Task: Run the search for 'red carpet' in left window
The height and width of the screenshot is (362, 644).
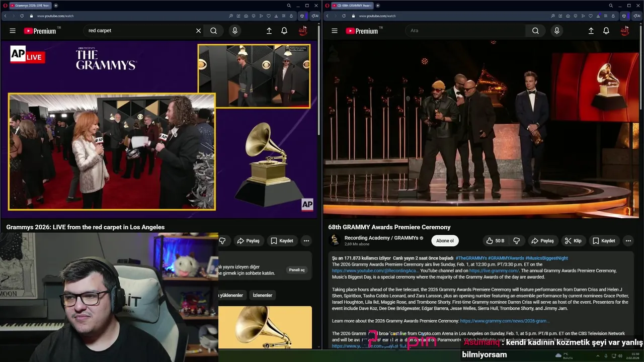Action: point(214,31)
